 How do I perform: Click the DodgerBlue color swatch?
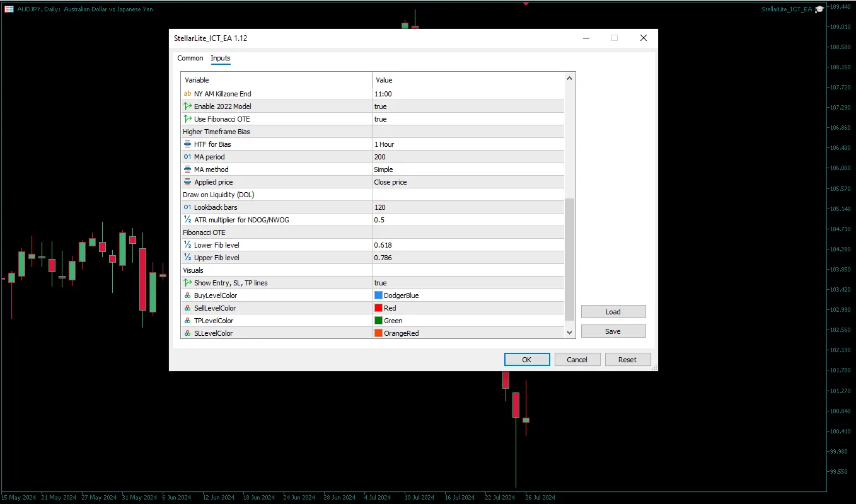[x=378, y=295]
